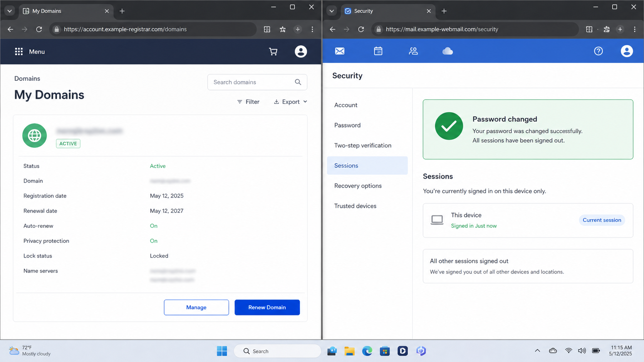
Task: Click the Windows taskbar Search box
Action: tap(277, 351)
